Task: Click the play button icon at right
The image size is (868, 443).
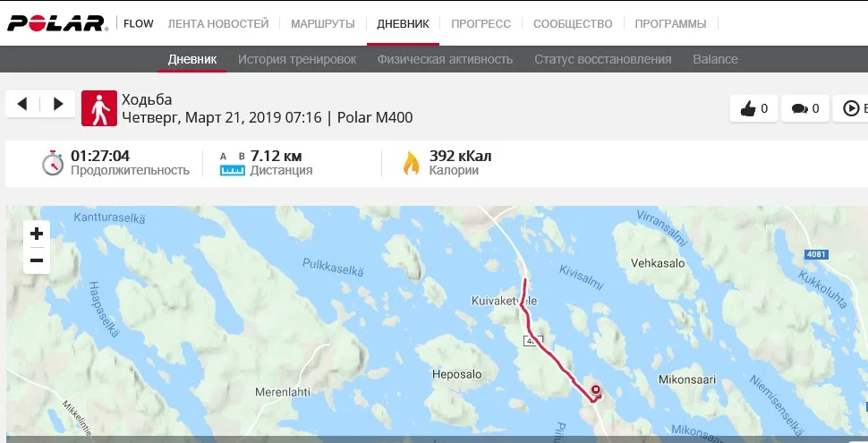Action: tap(851, 108)
